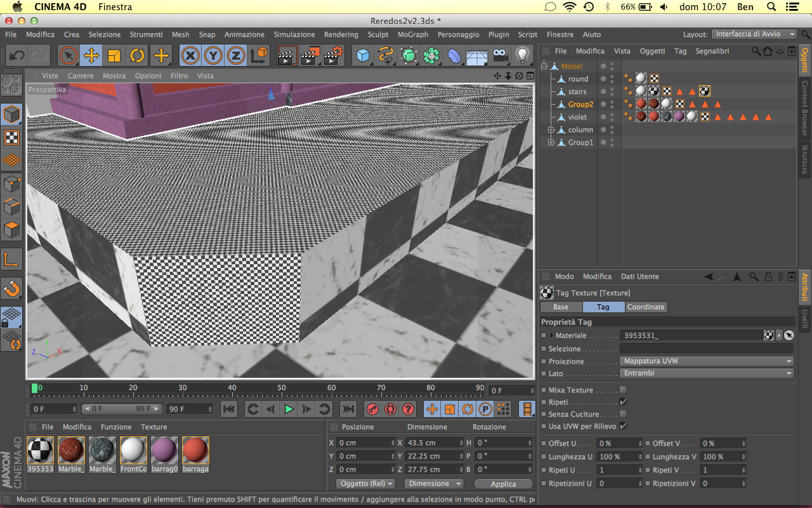
Task: Switch to the Coordinate tab
Action: (646, 307)
